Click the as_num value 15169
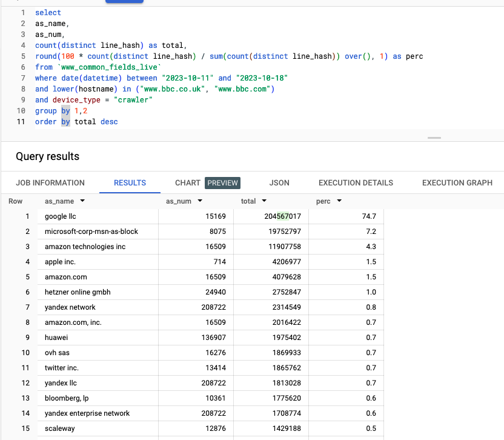This screenshot has height=440, width=504. [x=216, y=216]
